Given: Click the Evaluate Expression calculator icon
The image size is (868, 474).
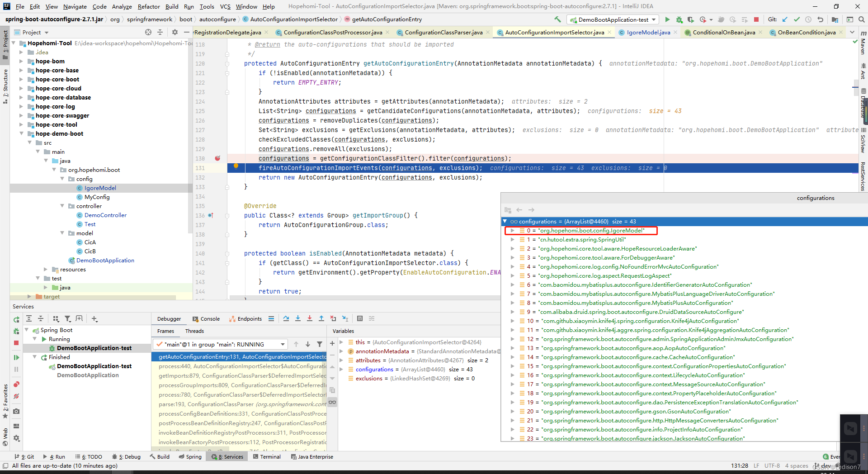Looking at the screenshot, I should click(x=360, y=318).
